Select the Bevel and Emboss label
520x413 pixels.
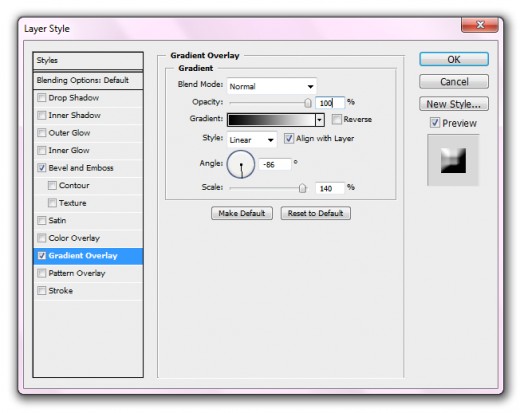tap(81, 168)
